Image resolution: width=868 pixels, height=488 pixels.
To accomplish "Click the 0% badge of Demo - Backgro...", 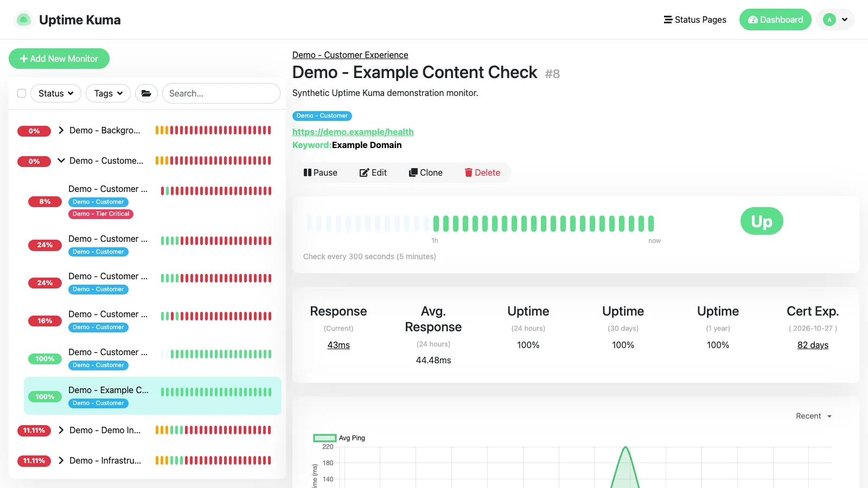I will [x=34, y=131].
